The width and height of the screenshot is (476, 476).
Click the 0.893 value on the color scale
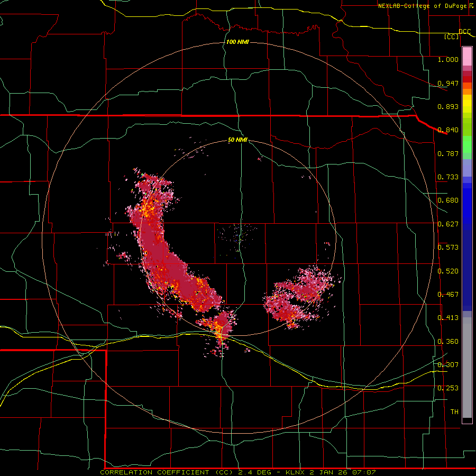coord(448,106)
